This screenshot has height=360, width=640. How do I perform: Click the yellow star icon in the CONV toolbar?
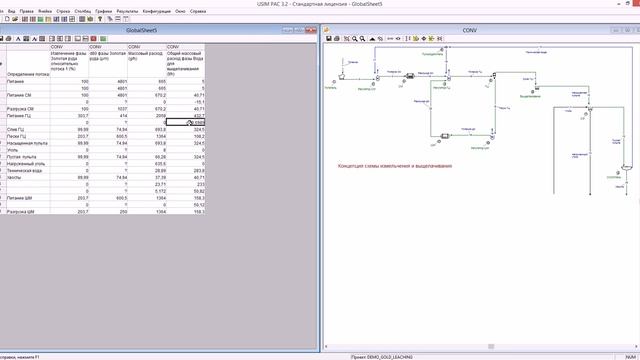[431, 38]
